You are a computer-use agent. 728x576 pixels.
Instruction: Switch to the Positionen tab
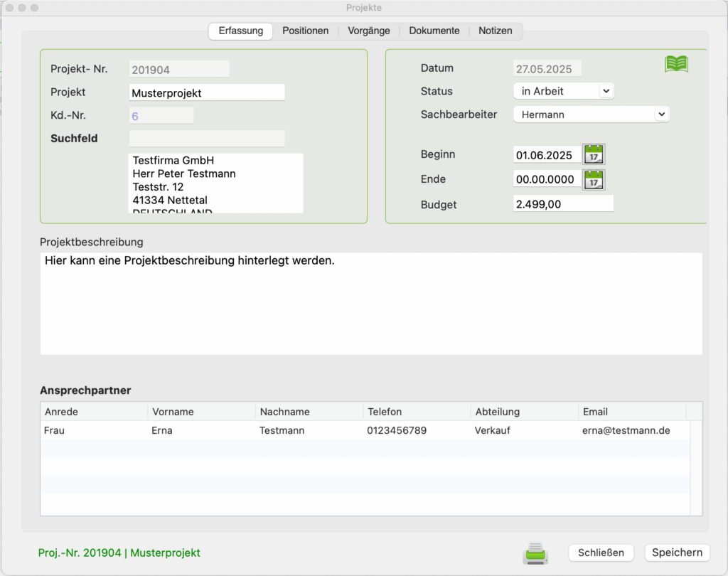[306, 31]
